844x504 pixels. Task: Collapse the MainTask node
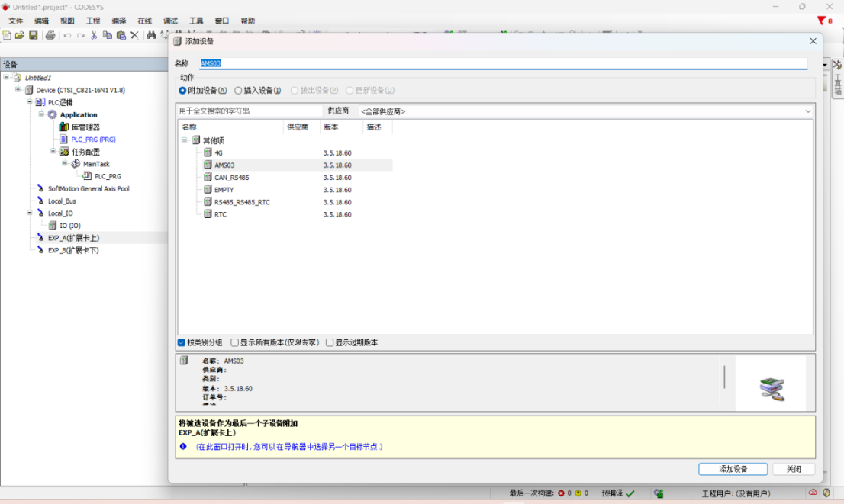point(65,163)
